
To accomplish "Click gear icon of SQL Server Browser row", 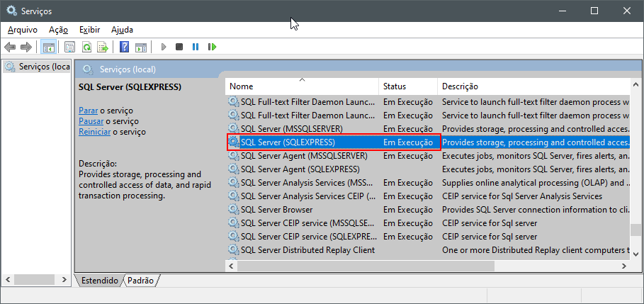I will point(233,210).
